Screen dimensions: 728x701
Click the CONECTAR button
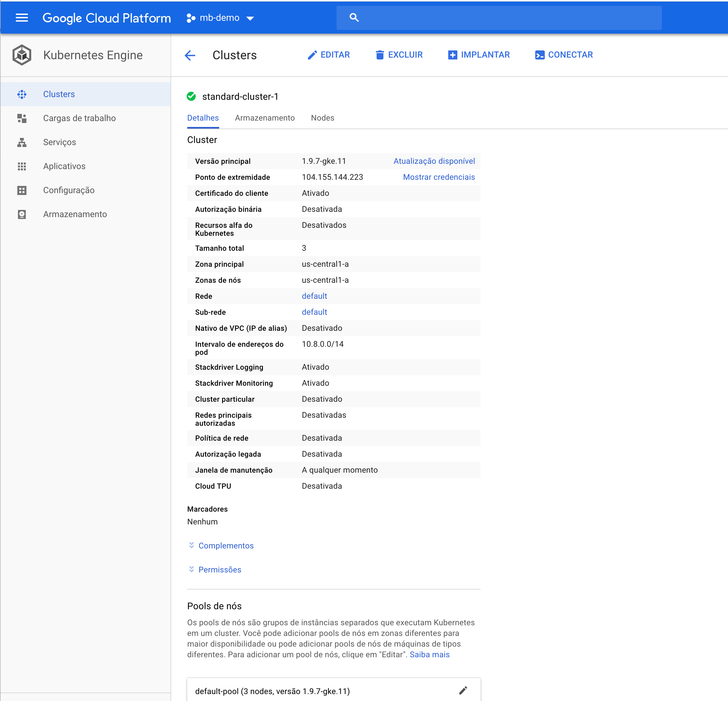tap(564, 55)
